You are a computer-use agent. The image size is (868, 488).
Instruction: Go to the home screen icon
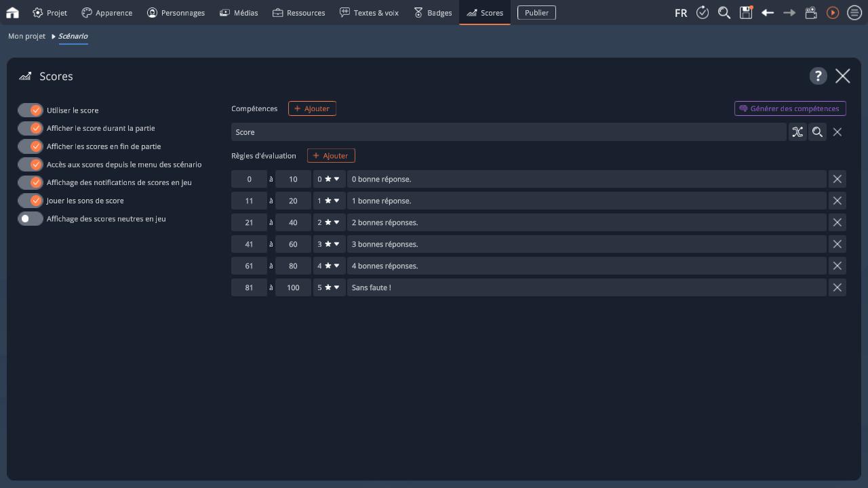click(12, 12)
